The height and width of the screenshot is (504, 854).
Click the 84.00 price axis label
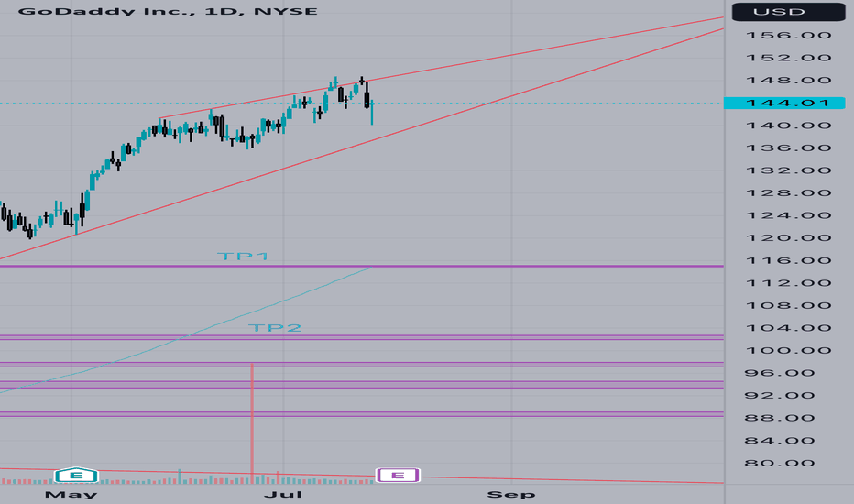pyautogui.click(x=780, y=440)
